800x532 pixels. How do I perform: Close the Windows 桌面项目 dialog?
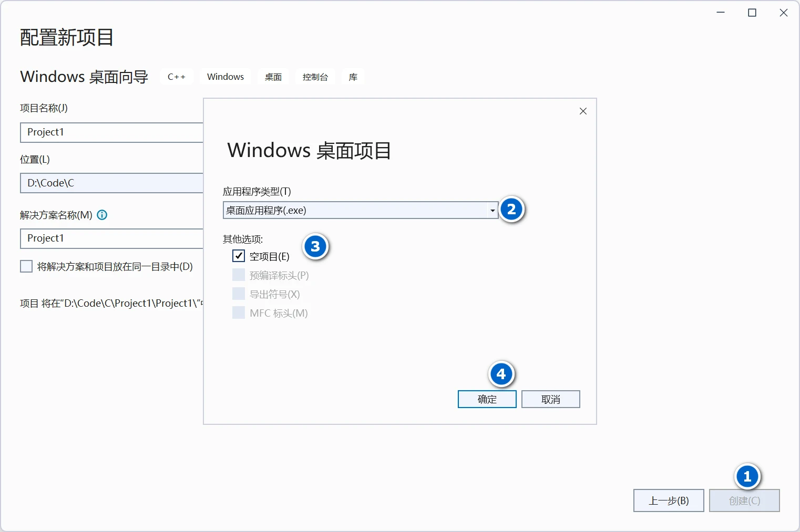(x=583, y=111)
